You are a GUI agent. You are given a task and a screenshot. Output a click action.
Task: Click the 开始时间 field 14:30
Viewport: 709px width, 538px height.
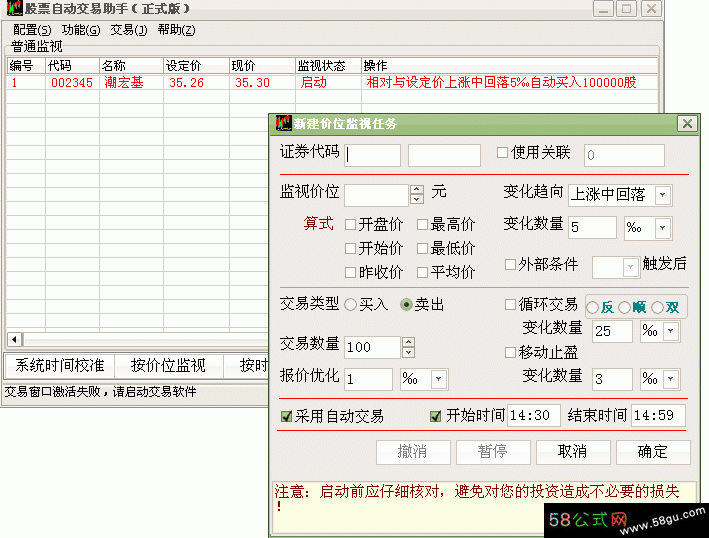coord(534,415)
